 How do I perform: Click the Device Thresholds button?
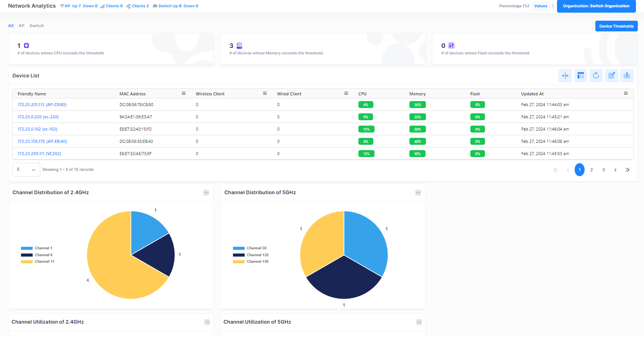[x=616, y=26]
